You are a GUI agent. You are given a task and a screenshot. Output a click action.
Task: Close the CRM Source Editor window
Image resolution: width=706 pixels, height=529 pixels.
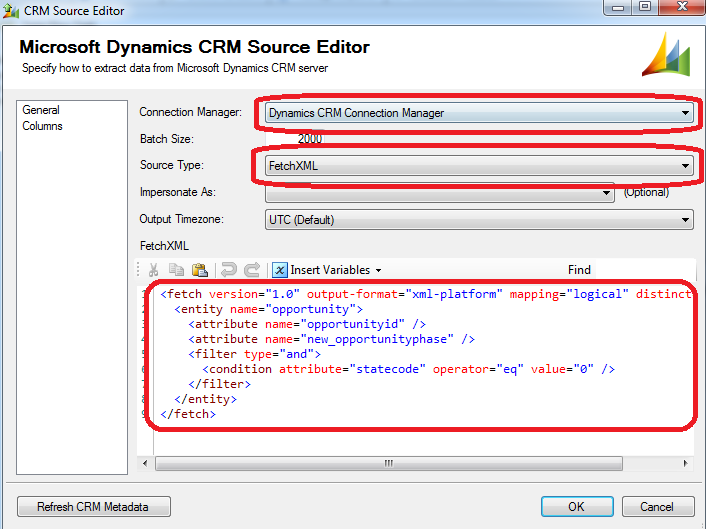pyautogui.click(x=682, y=8)
